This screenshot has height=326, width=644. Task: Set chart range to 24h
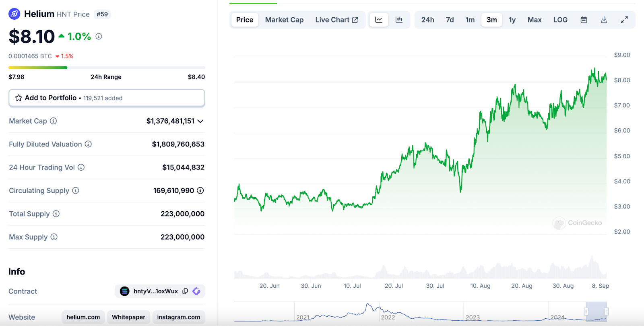click(x=427, y=20)
